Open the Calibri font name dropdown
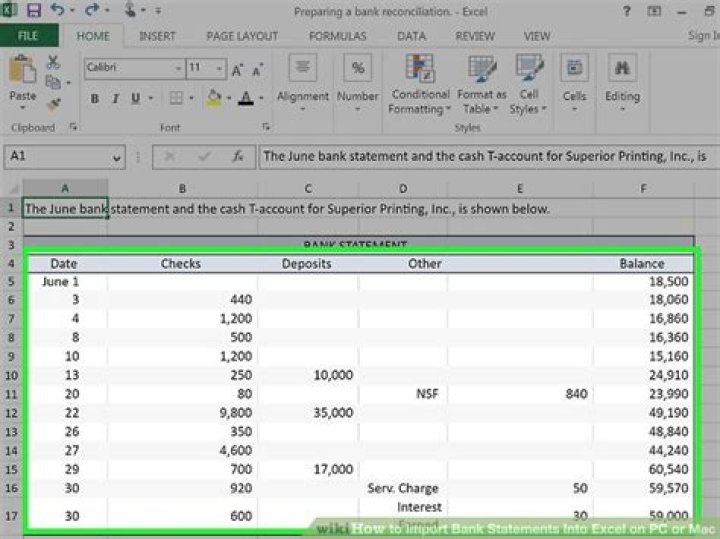This screenshot has height=539, width=720. point(178,69)
